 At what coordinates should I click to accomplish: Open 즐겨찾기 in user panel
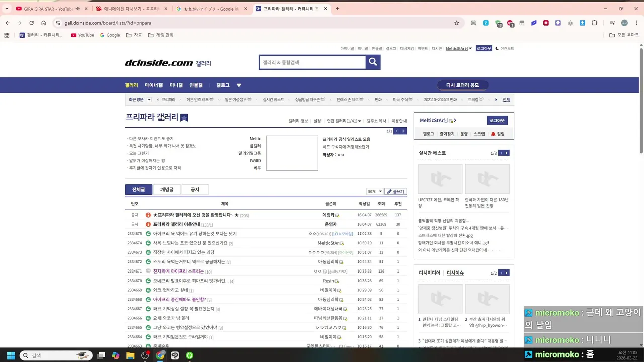[447, 134]
